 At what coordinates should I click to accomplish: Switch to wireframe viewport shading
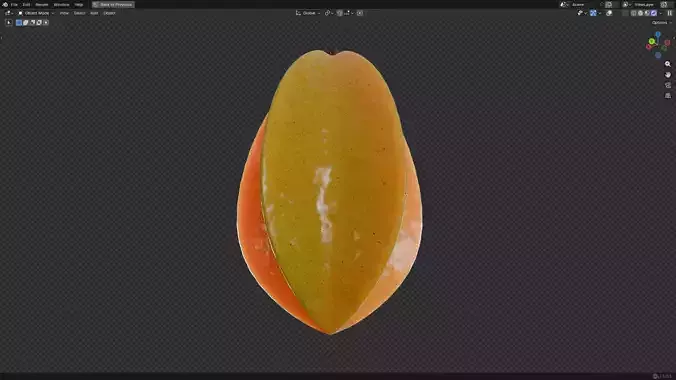coord(633,13)
